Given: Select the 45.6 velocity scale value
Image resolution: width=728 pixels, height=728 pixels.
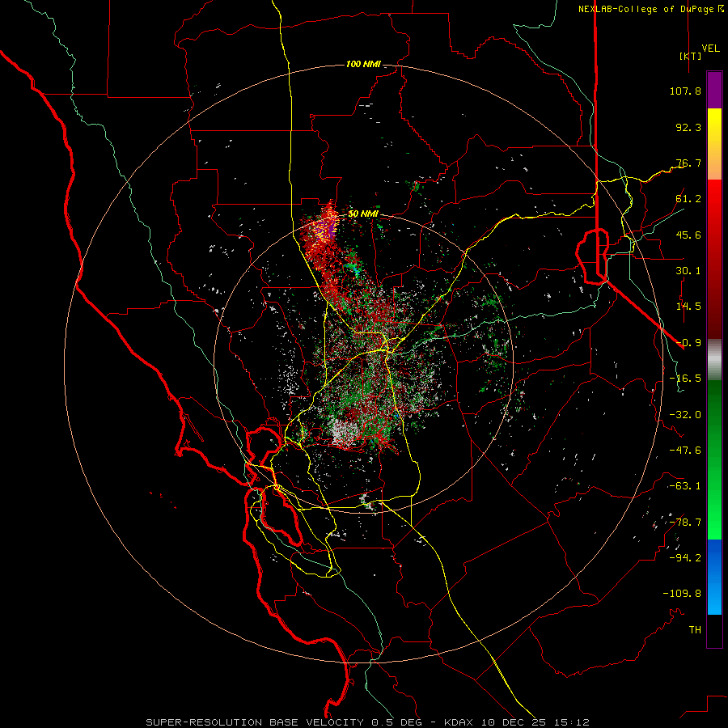Looking at the screenshot, I should tap(688, 235).
